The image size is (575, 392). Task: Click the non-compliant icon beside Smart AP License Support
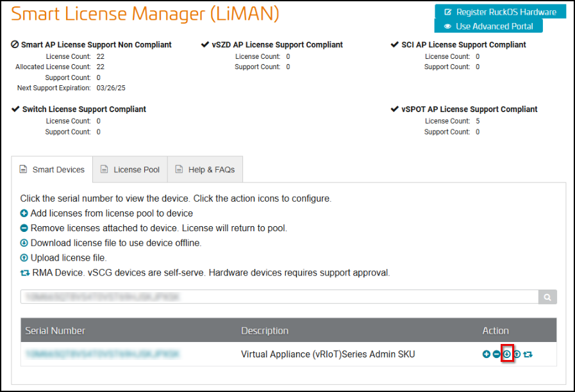click(x=15, y=44)
